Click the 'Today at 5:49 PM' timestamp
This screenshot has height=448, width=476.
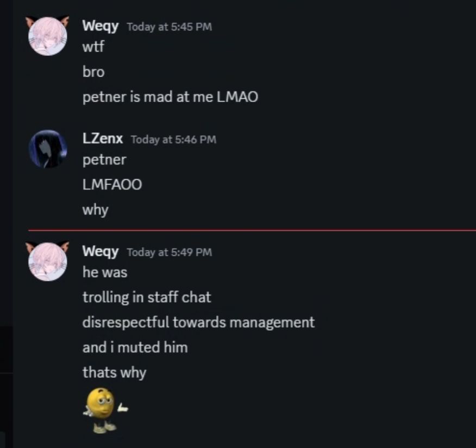coord(170,252)
